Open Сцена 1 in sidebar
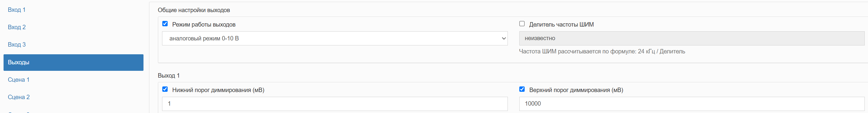This screenshot has height=113, width=868. point(19,80)
